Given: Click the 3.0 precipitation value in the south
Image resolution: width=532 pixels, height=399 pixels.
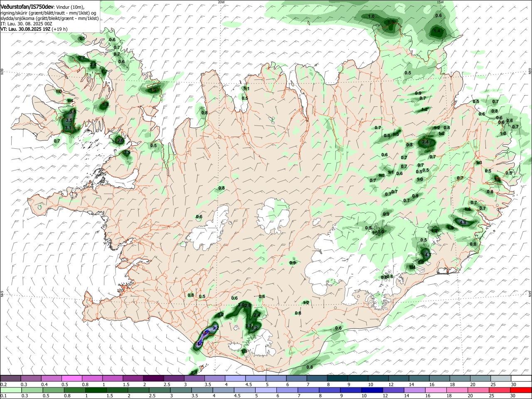Looking at the screenshot, I should [x=241, y=305].
